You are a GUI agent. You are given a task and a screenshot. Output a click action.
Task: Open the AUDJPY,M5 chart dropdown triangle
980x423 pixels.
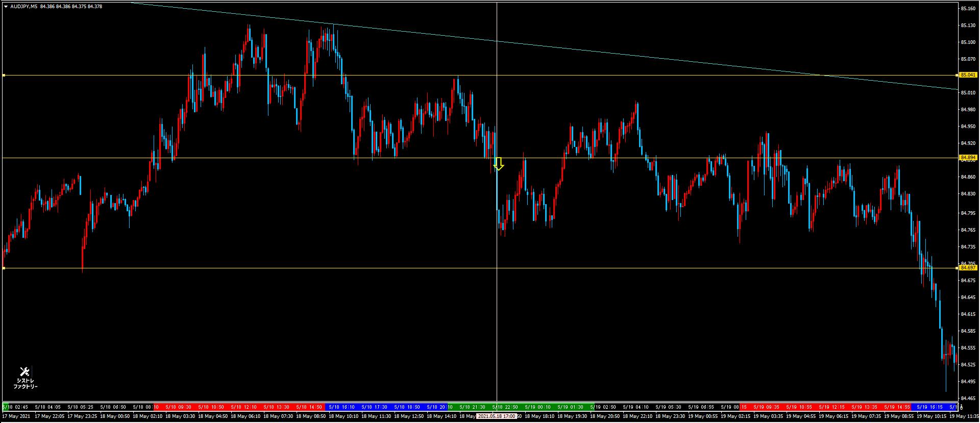tap(6, 7)
